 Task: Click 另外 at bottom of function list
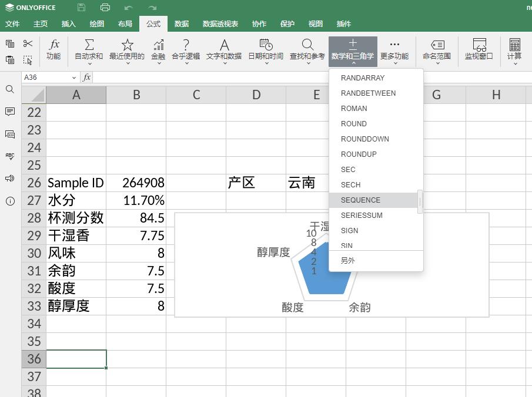[x=347, y=260]
